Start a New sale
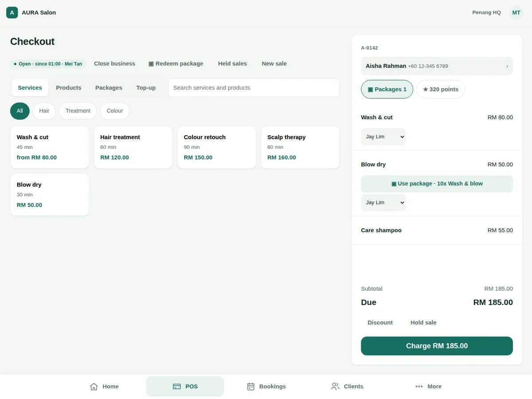 [274, 63]
